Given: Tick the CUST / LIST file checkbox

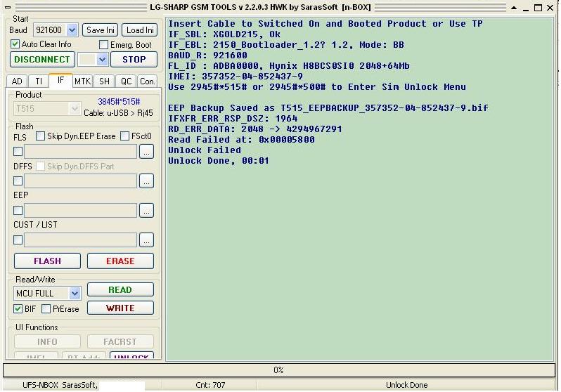Looking at the screenshot, I should tap(18, 240).
